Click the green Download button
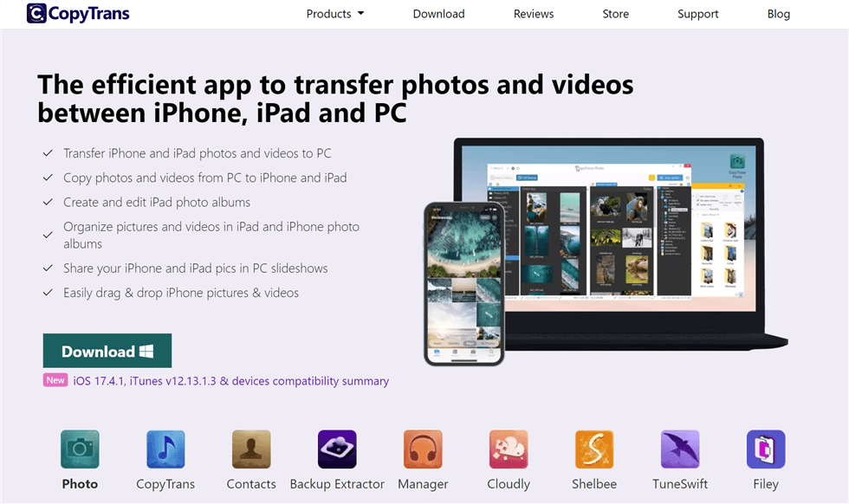Screen dimensions: 849x504 click(x=107, y=351)
